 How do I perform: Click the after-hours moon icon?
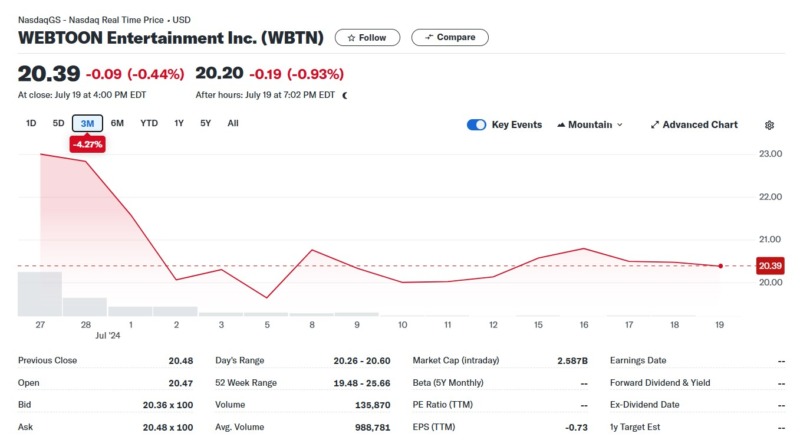(x=345, y=95)
